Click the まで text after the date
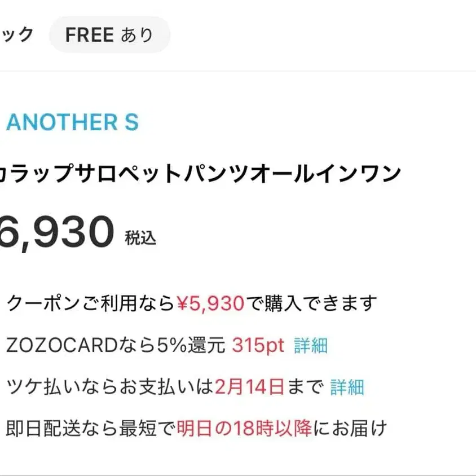Screen dimensions: 476x476 [x=305, y=387]
